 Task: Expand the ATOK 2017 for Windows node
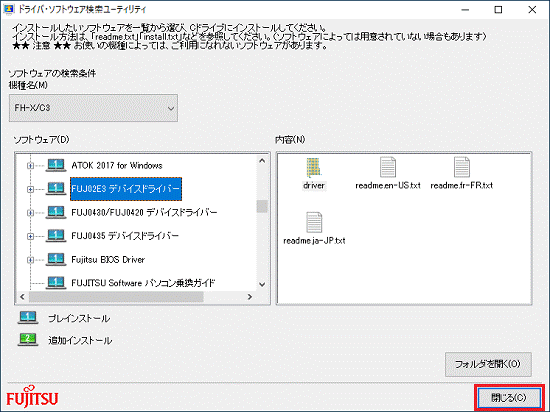[31, 166]
